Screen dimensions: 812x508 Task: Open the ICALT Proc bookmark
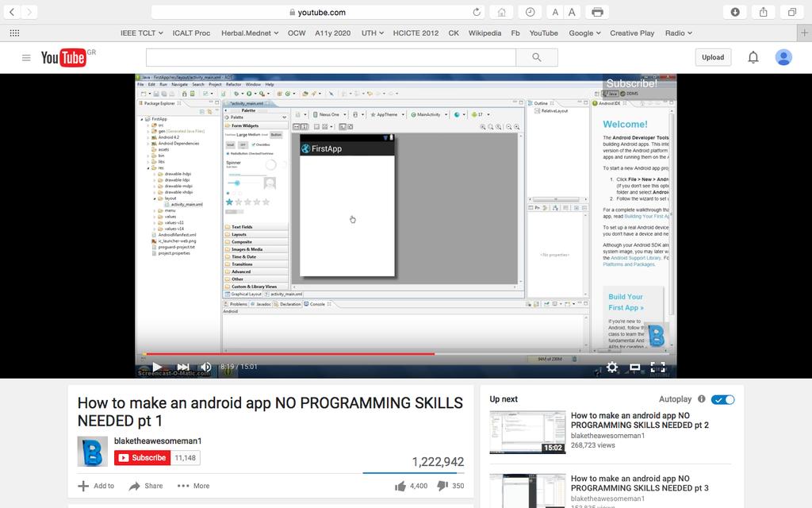click(x=191, y=33)
